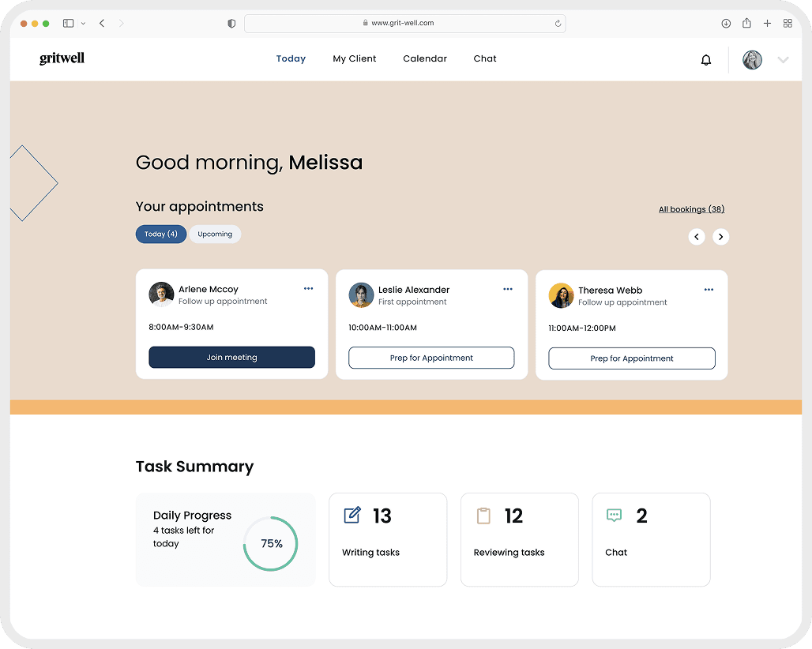812x649 pixels.
Task: Switch to the Upcoming filter pill
Action: (x=215, y=234)
